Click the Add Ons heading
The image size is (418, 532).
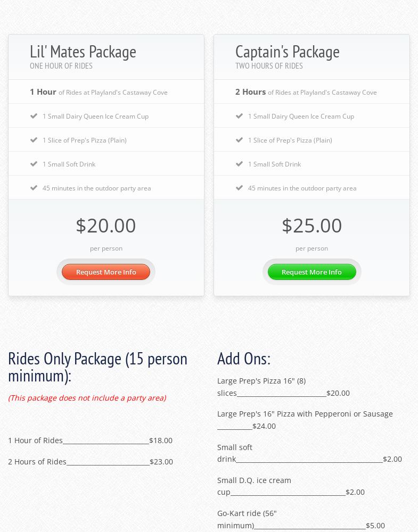[x=244, y=358]
